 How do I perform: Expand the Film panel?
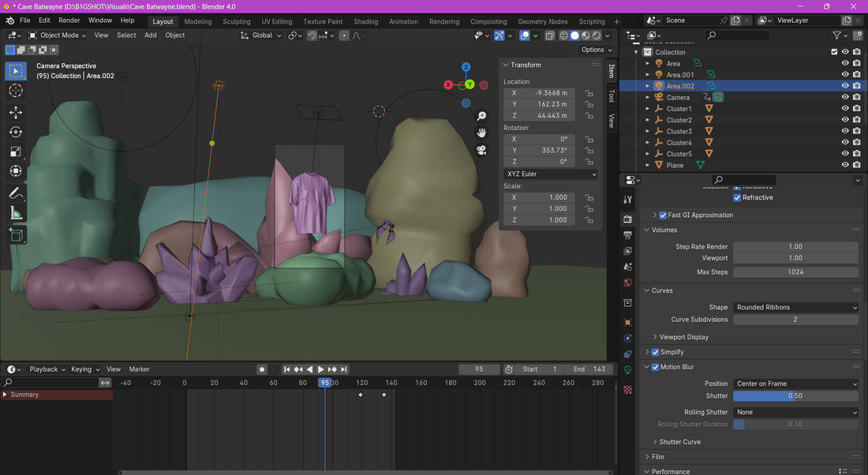click(x=657, y=457)
